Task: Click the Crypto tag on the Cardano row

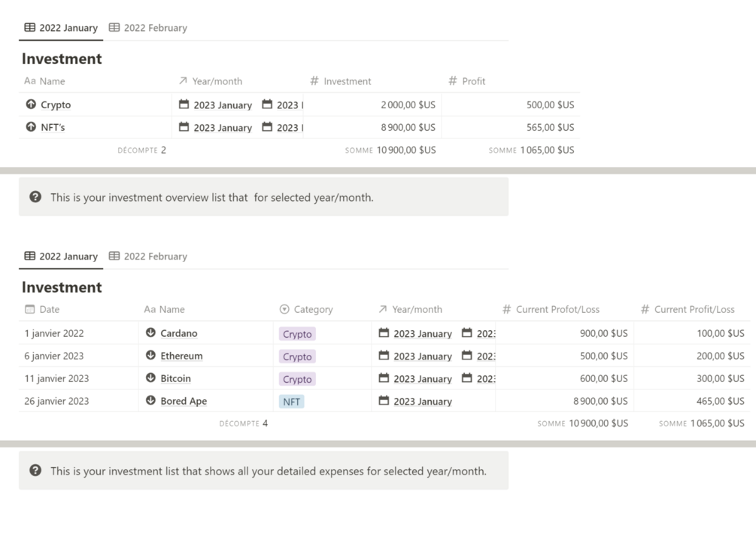Action: [x=296, y=333]
